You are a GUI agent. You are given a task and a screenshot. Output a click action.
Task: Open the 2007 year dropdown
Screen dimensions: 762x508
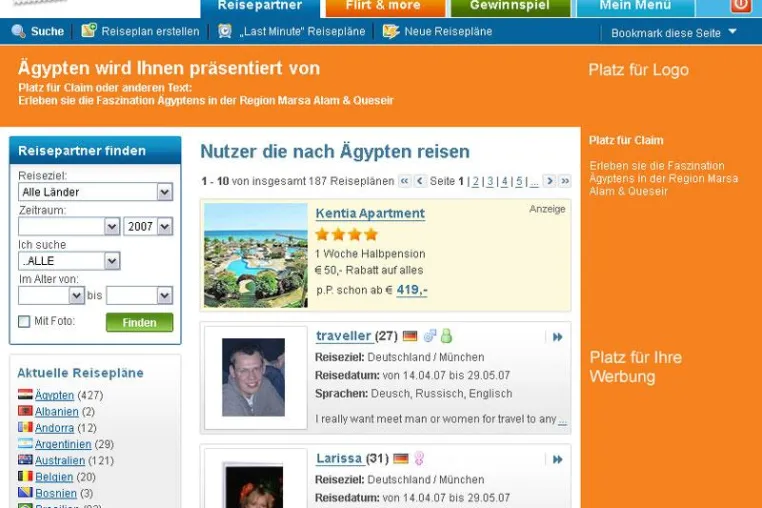click(x=148, y=227)
